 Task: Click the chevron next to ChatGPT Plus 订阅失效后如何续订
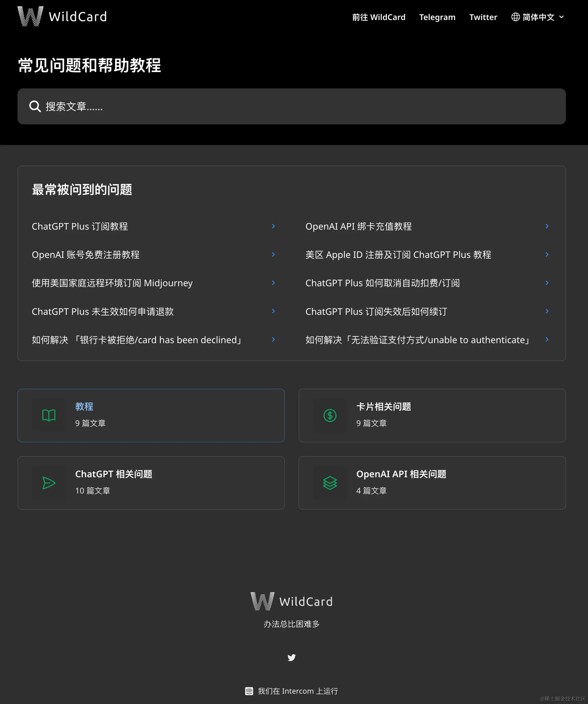[x=547, y=311]
